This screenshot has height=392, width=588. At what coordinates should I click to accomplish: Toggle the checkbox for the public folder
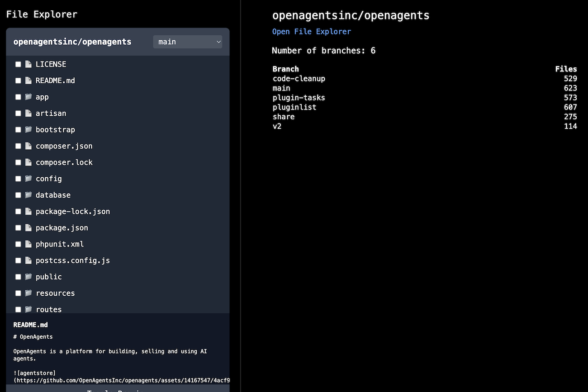point(18,277)
